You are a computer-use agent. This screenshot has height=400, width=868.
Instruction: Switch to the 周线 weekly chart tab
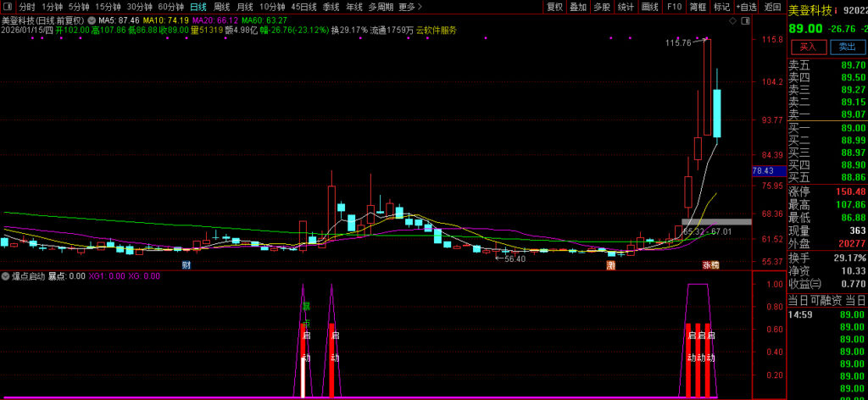coord(221,7)
